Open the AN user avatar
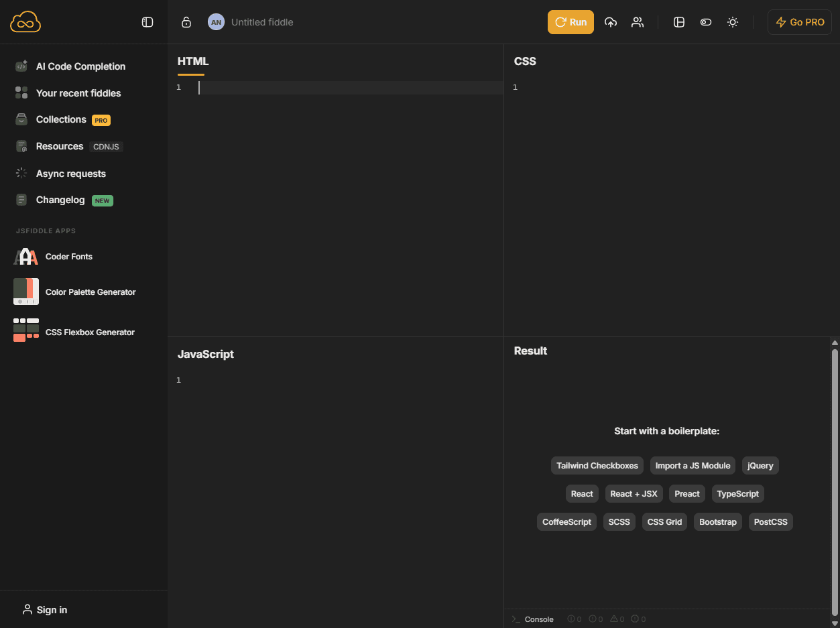Screen dimensions: 840x628 click(216, 22)
